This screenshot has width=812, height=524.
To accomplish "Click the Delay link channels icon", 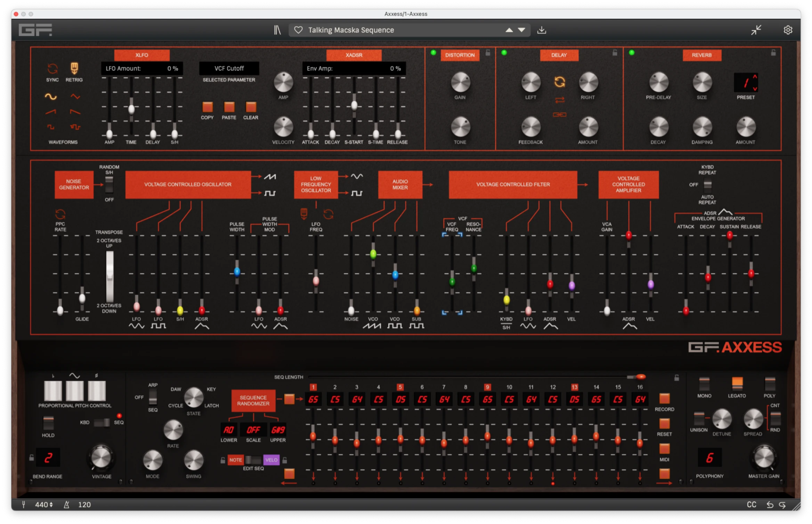I will point(559,114).
